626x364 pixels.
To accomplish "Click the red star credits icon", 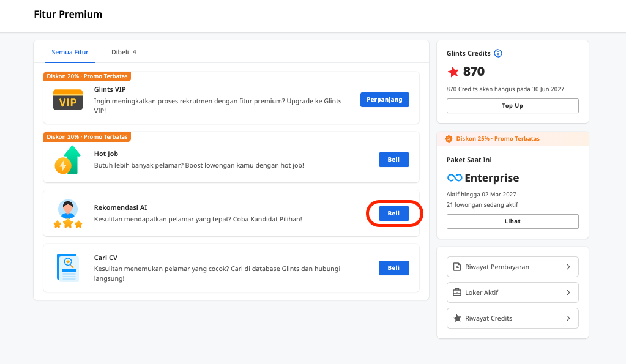I will tap(453, 72).
